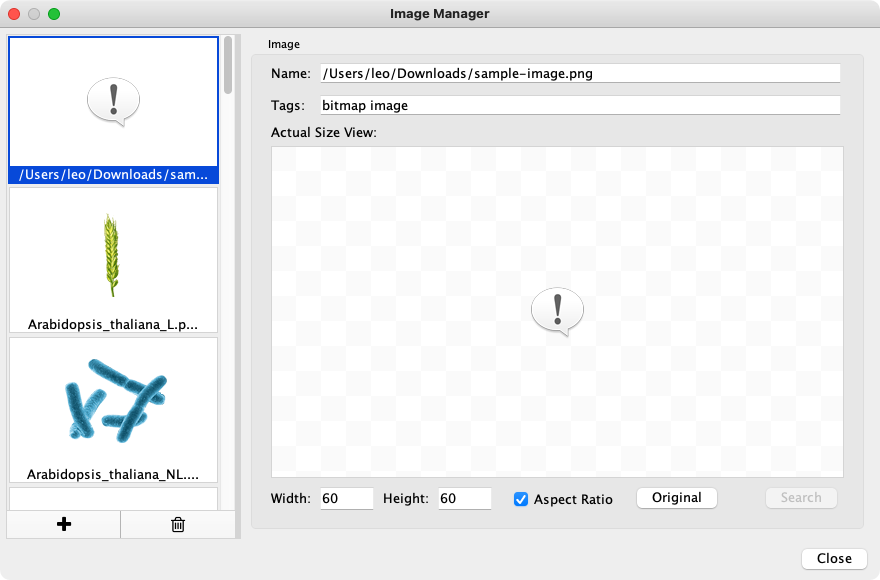The width and height of the screenshot is (880, 580).
Task: Click the highlighted /Users/leo/Downloads/sam... label
Action: 113,175
